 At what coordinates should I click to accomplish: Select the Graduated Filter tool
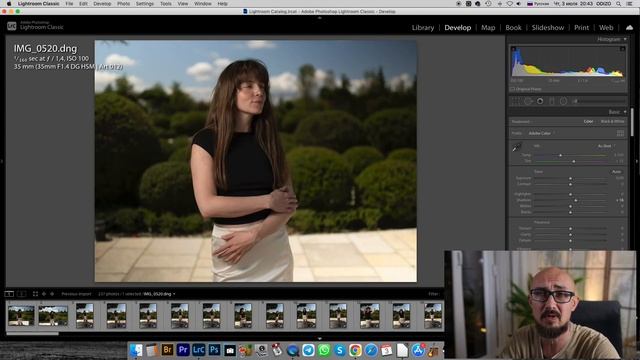552,101
